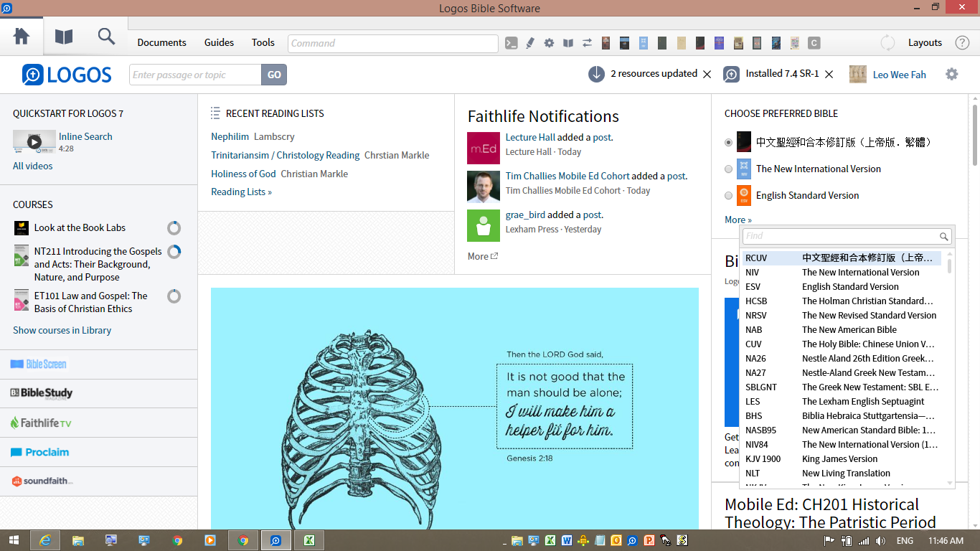Image resolution: width=980 pixels, height=551 pixels.
Task: Choose HCSB Holman Christian Standard entry
Action: (841, 301)
